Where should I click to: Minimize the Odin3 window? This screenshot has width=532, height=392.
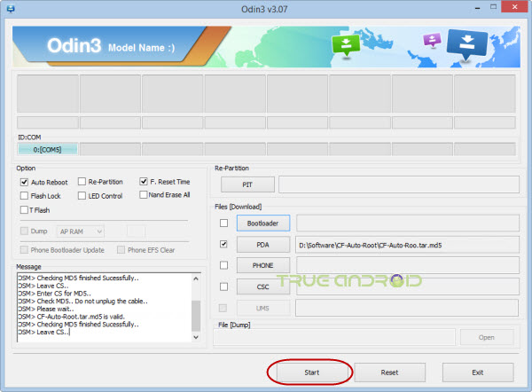point(478,7)
